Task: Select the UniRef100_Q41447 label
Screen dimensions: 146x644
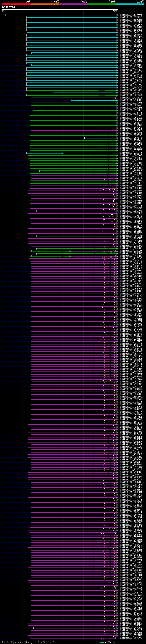Action: click(131, 595)
